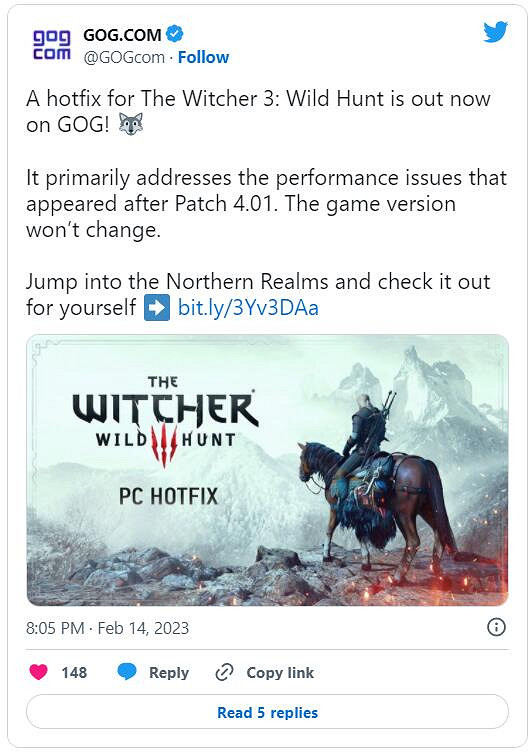This screenshot has width=532, height=753.
Task: Click the 148 likes count
Action: coord(74,672)
